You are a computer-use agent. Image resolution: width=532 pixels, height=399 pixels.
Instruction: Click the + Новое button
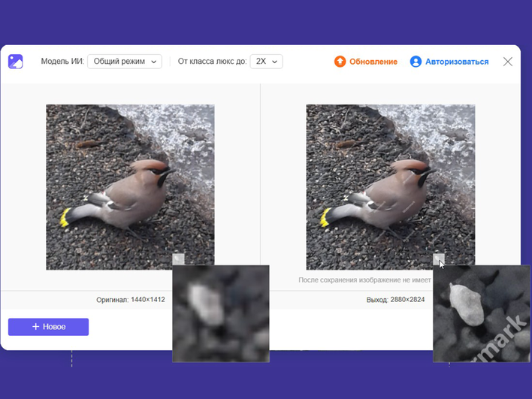[x=49, y=327]
